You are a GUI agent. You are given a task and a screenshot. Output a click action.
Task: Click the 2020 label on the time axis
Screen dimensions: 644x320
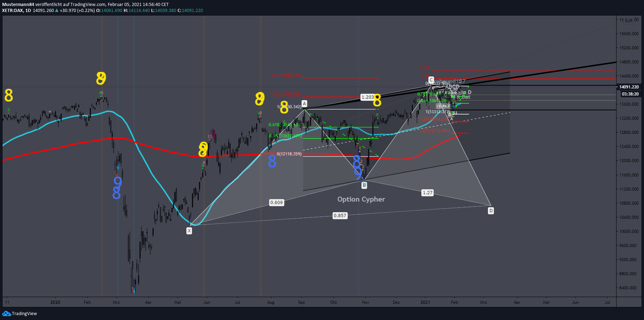(x=55, y=302)
